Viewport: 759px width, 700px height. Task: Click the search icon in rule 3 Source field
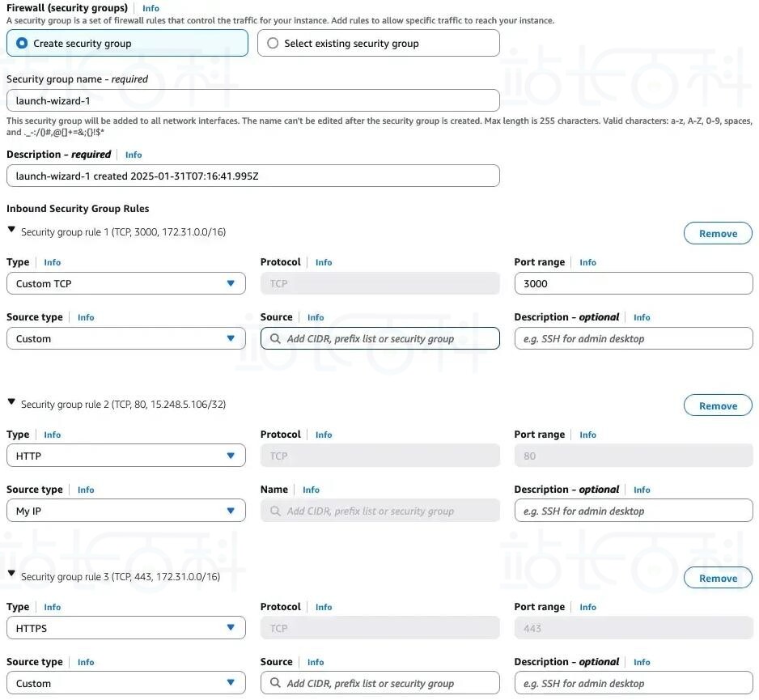275,683
